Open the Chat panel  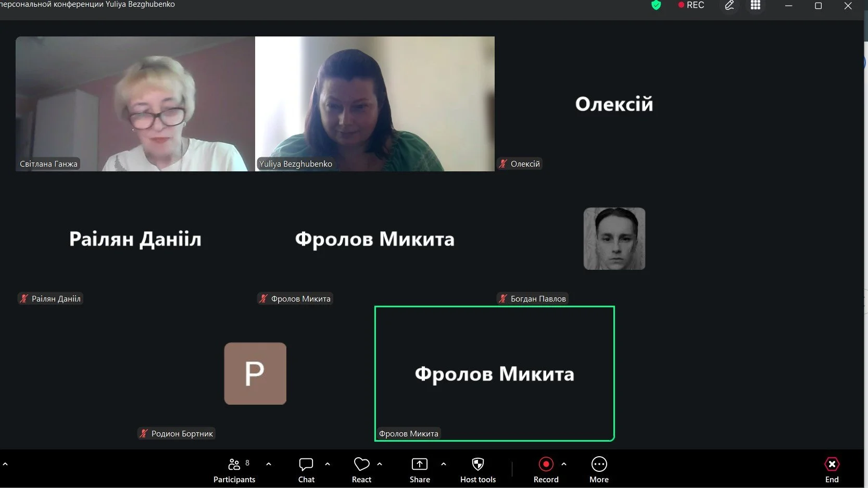point(306,470)
